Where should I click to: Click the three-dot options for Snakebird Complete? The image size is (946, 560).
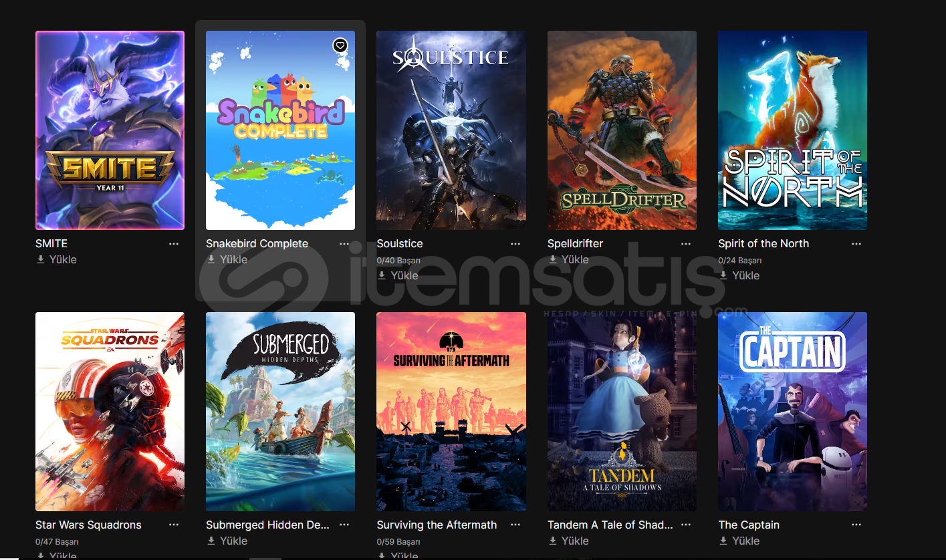click(x=344, y=244)
